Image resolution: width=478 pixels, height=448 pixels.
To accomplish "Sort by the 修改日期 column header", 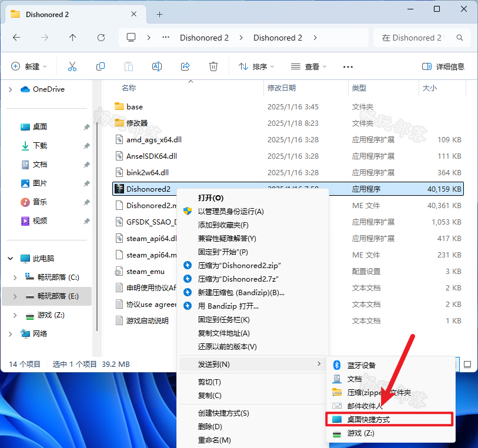I will tap(282, 88).
